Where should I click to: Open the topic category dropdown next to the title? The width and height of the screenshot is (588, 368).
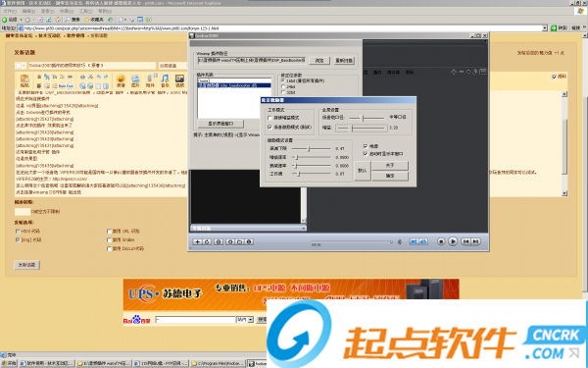[x=173, y=66]
